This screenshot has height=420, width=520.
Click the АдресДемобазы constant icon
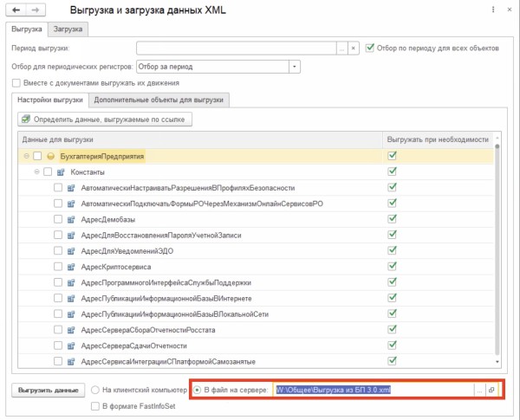click(71, 219)
